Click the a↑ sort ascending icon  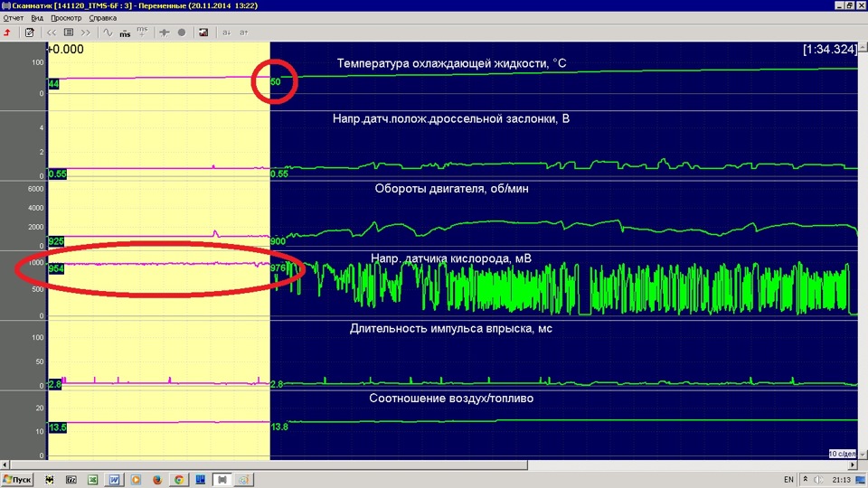click(x=243, y=33)
